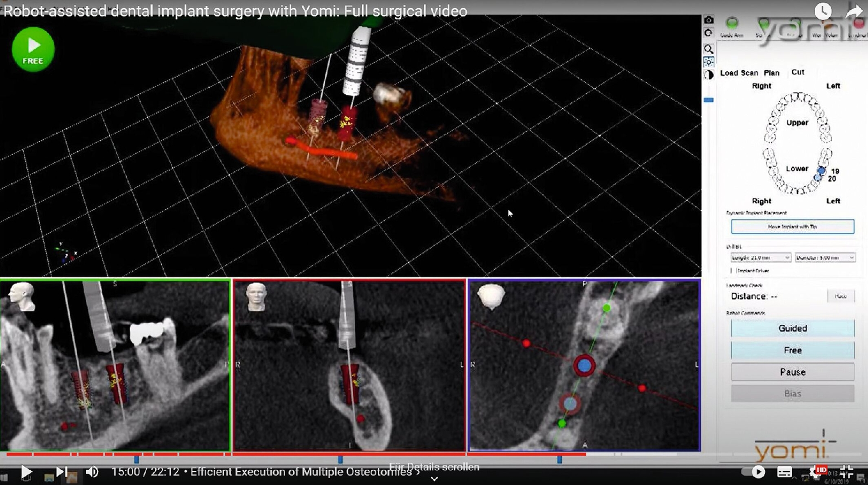
Task: Click the 3D axis orientation gizmo
Action: point(66,253)
